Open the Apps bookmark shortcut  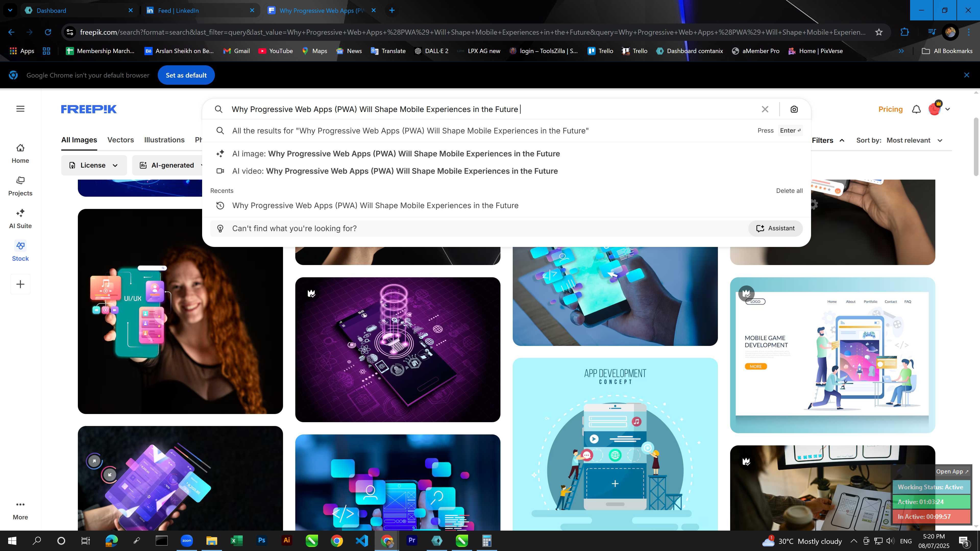(22, 51)
